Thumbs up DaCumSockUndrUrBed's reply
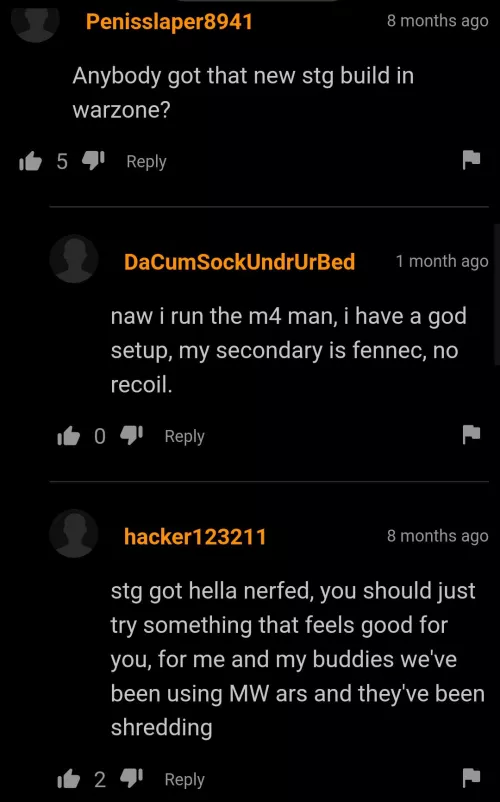Viewport: 500px width, 802px height. click(69, 436)
